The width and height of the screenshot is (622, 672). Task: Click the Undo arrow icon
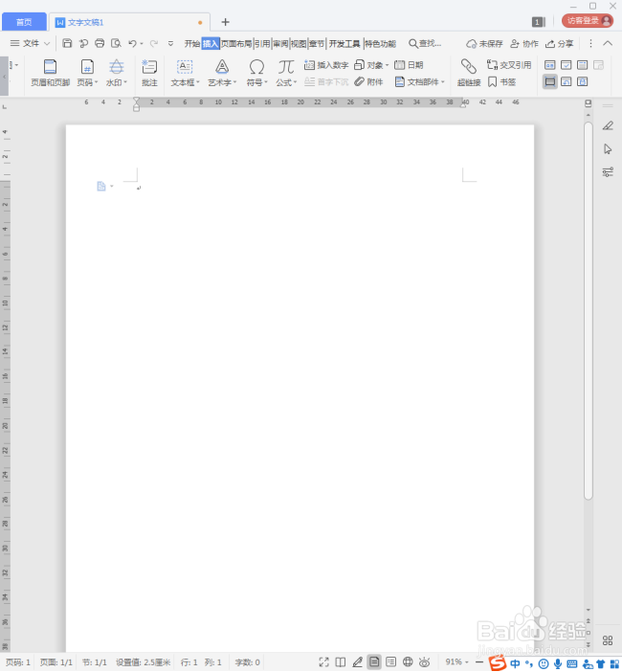(x=132, y=43)
